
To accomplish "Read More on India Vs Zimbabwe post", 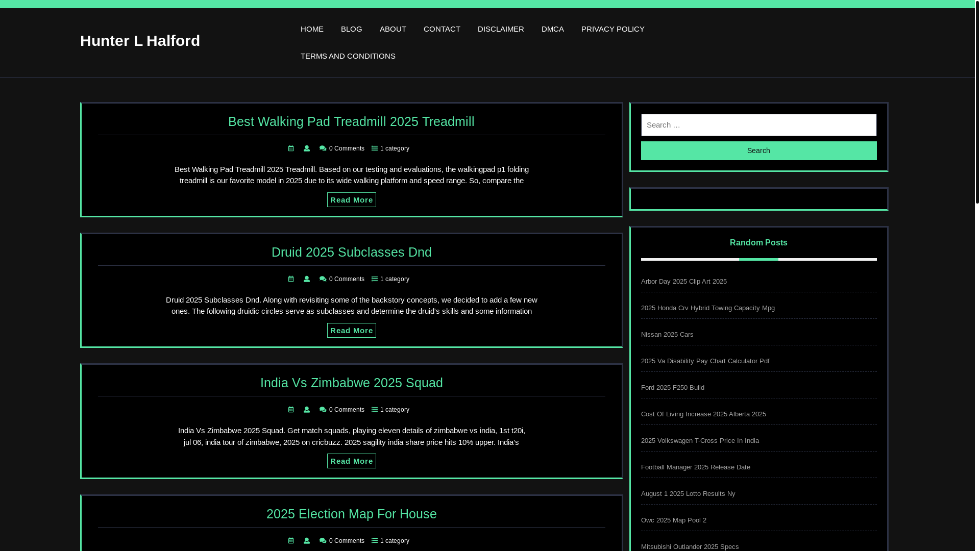I will click(x=351, y=461).
